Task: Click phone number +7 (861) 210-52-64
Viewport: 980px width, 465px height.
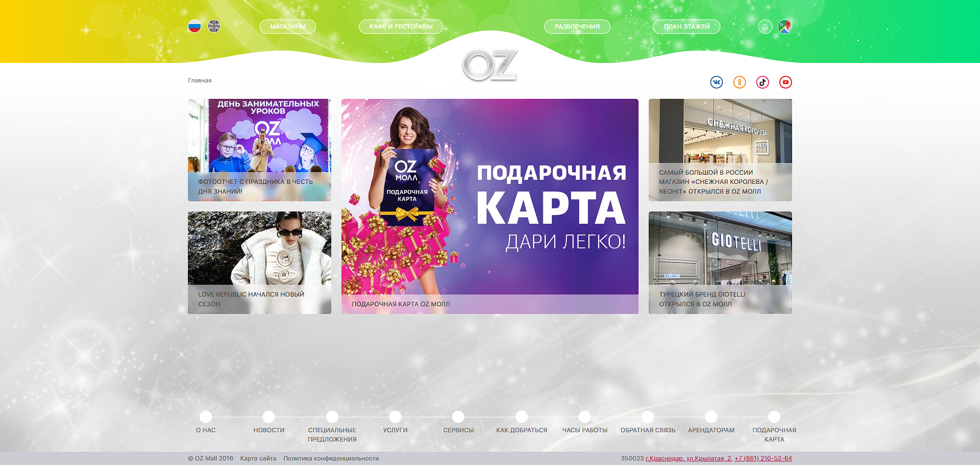Action: pos(763,458)
